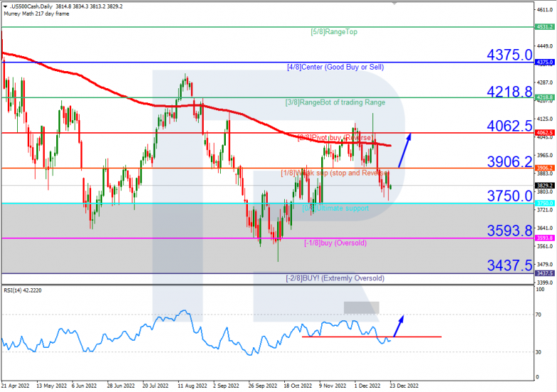
Task: Click the 4062.5 red axis price tag
Action: (544, 132)
